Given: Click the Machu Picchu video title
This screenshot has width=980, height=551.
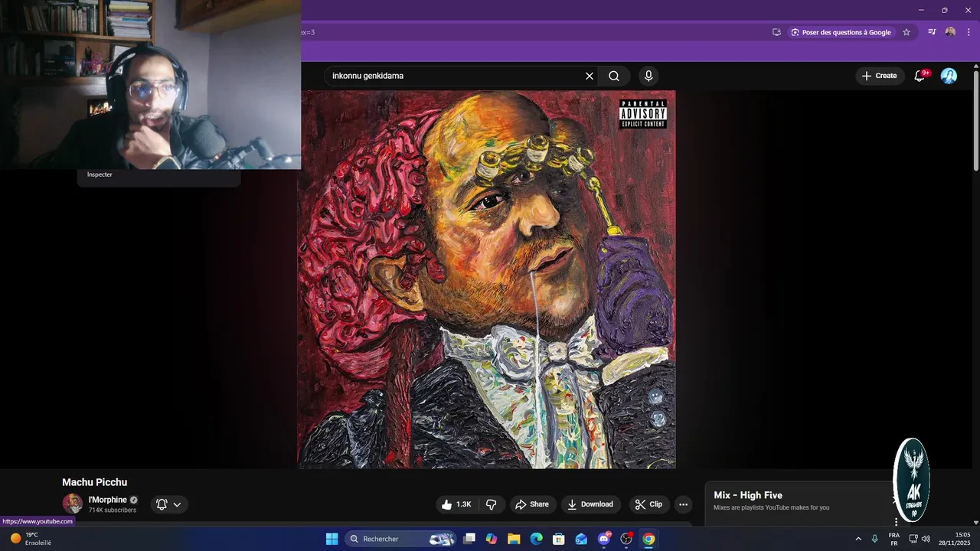Looking at the screenshot, I should click(95, 482).
